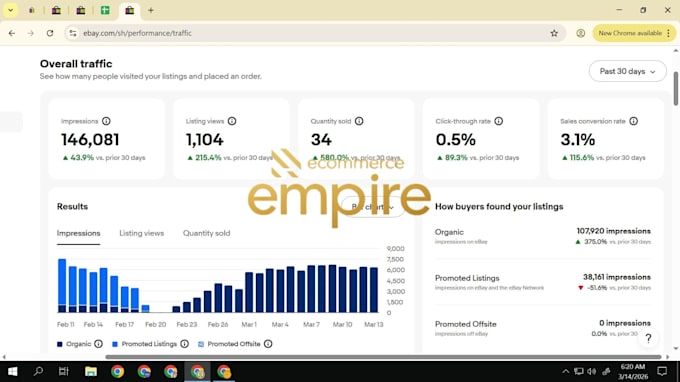The height and width of the screenshot is (382, 680).
Task: Click the 146,081 impressions value
Action: [90, 140]
